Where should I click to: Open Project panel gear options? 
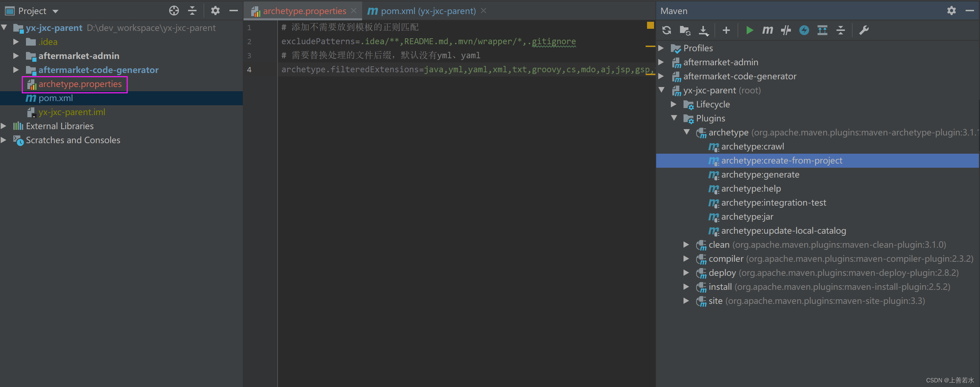pos(215,11)
